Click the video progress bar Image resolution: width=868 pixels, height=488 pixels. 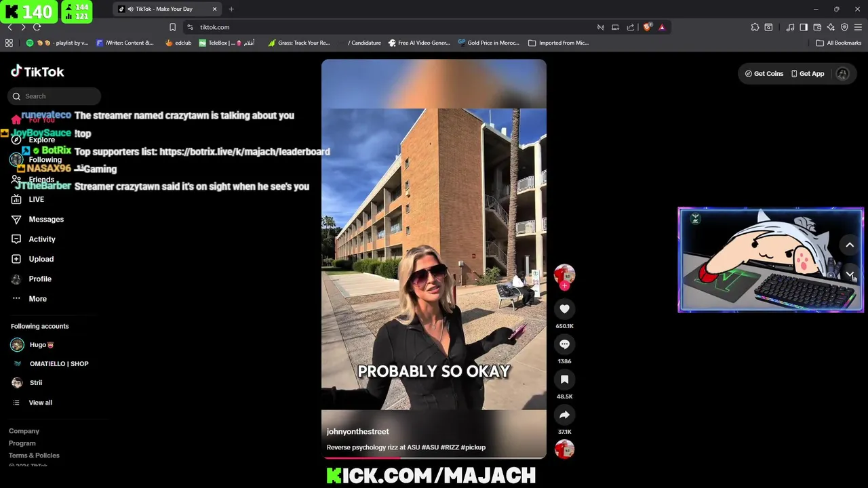click(x=434, y=458)
